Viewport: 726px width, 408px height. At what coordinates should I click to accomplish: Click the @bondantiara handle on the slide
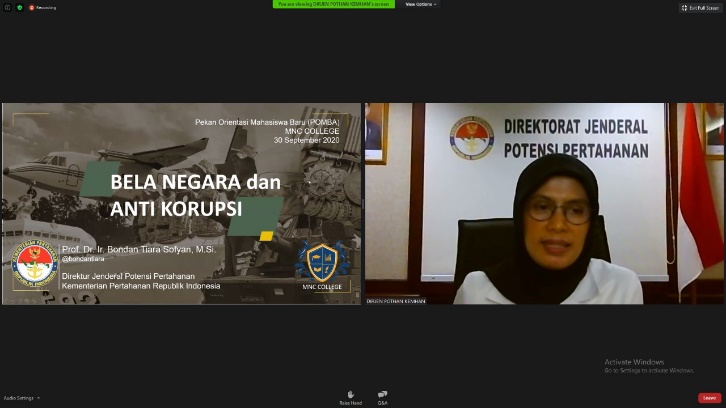(x=83, y=259)
